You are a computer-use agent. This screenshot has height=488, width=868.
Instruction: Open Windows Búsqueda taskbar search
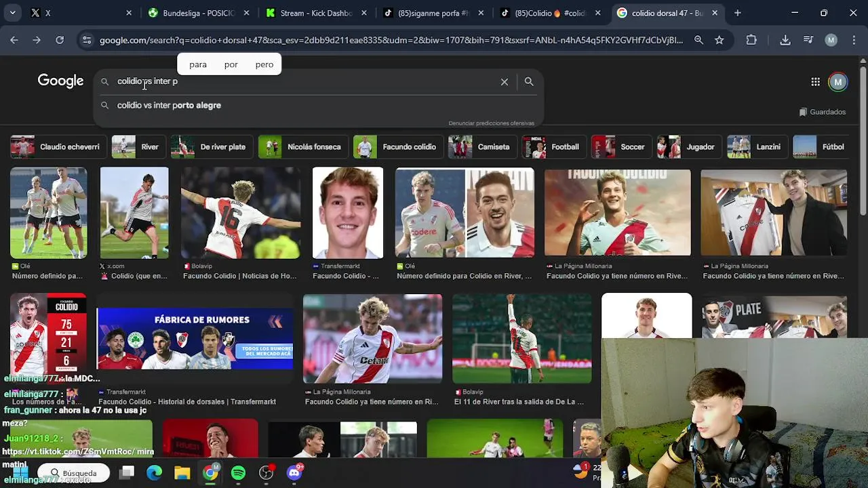[73, 472]
